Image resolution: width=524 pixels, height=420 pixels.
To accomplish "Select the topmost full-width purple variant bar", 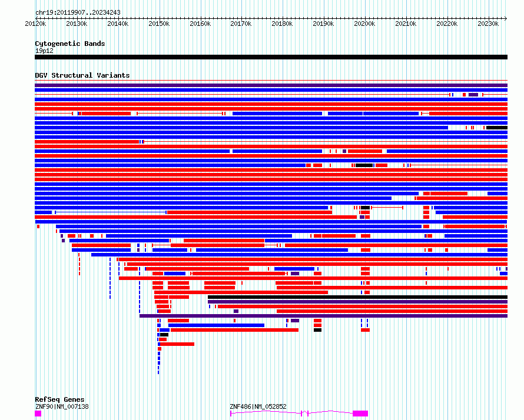I will point(271,85).
